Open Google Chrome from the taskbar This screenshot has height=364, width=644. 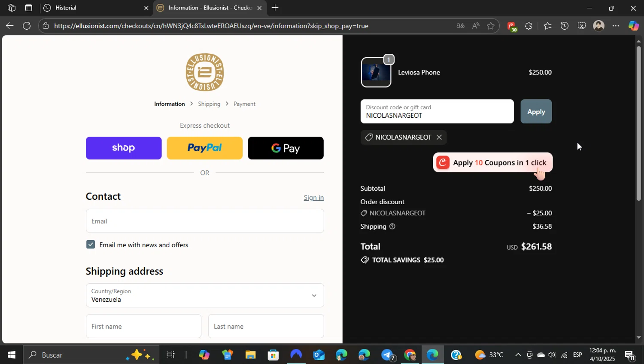[x=410, y=355]
